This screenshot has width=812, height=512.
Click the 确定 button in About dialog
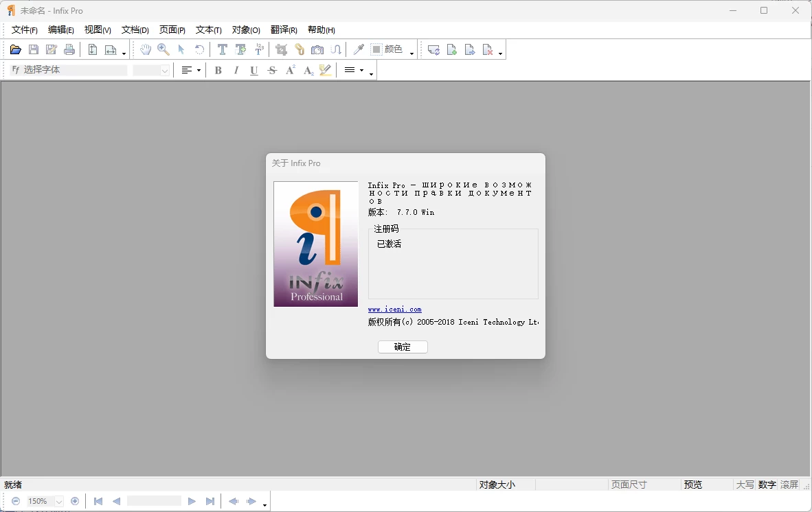click(403, 347)
